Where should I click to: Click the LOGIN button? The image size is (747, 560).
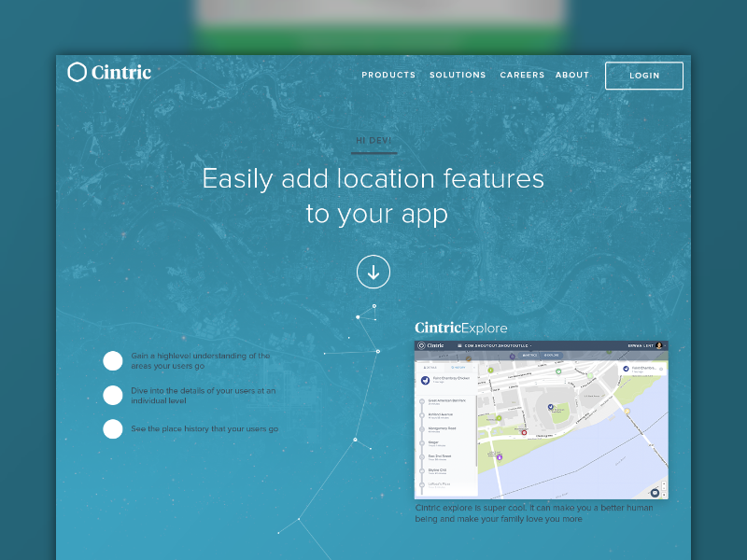coord(643,76)
